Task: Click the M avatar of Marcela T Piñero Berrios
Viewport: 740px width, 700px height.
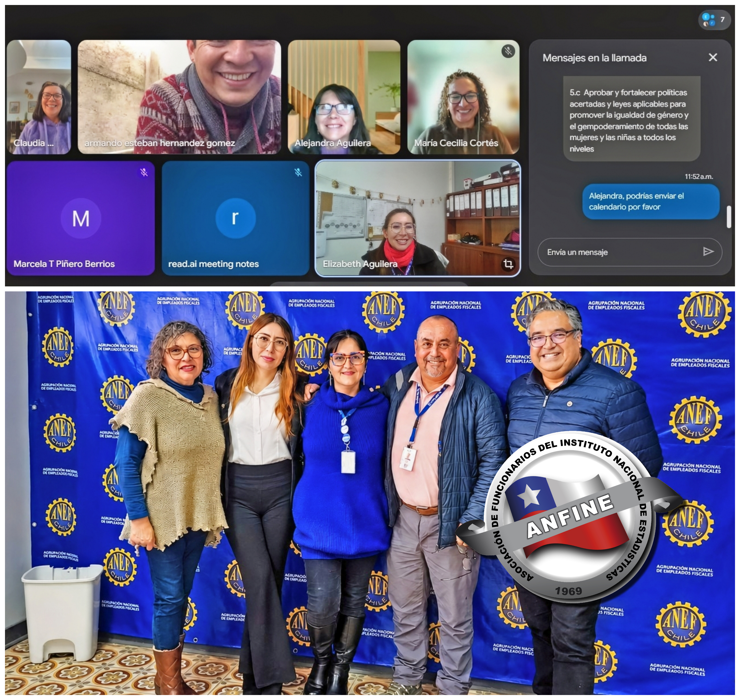Action: 81,218
